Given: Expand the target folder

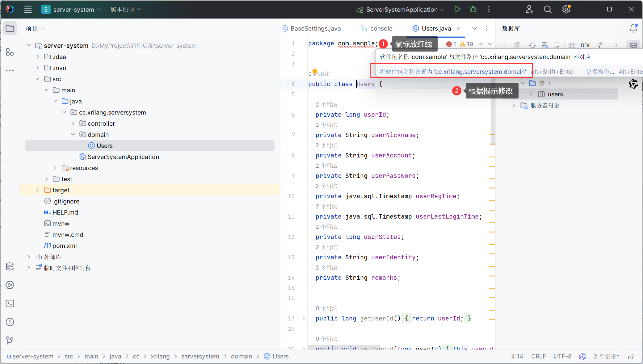Looking at the screenshot, I should [x=37, y=190].
